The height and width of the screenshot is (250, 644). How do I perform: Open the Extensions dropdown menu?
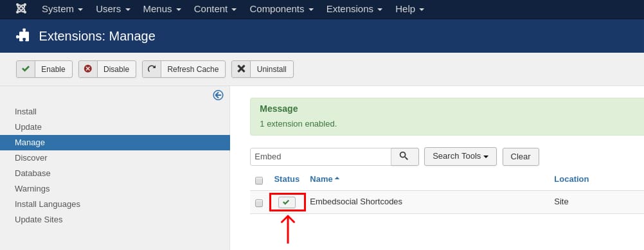tap(354, 9)
